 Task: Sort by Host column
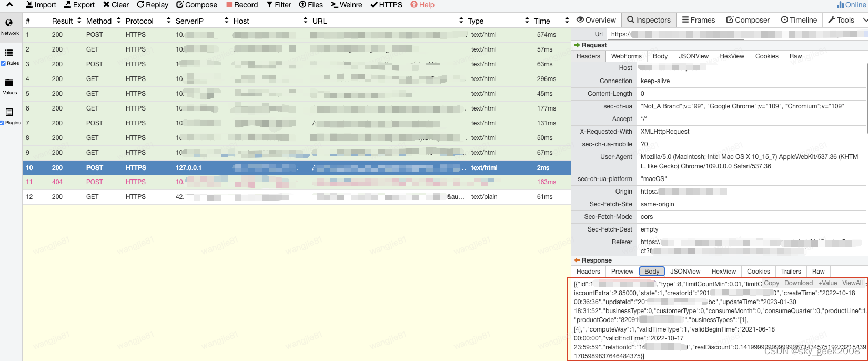270,21
